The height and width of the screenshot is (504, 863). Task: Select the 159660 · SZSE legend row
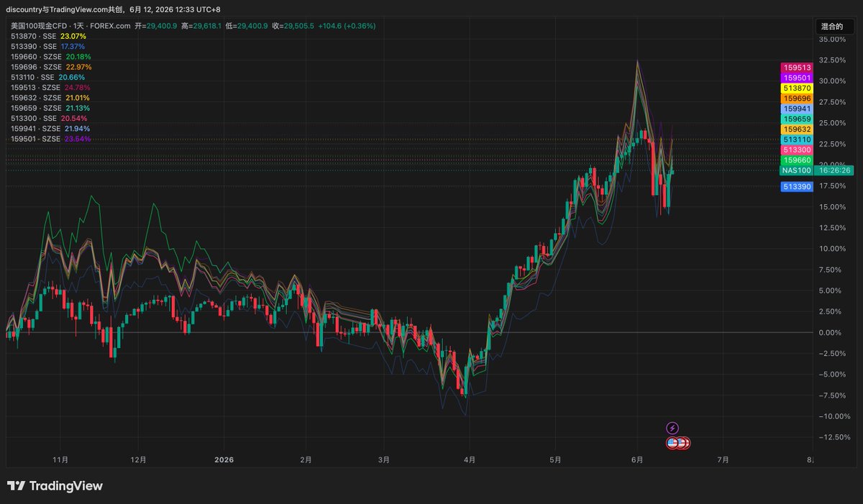(51, 56)
